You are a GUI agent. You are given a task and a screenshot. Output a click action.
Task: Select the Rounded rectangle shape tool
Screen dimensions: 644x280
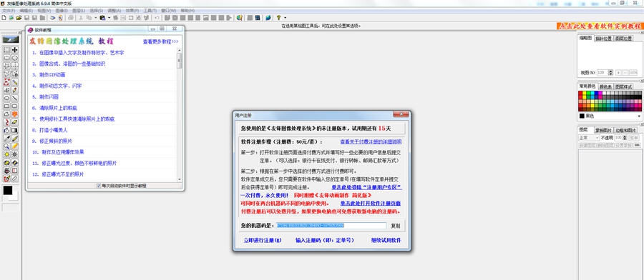(15, 106)
